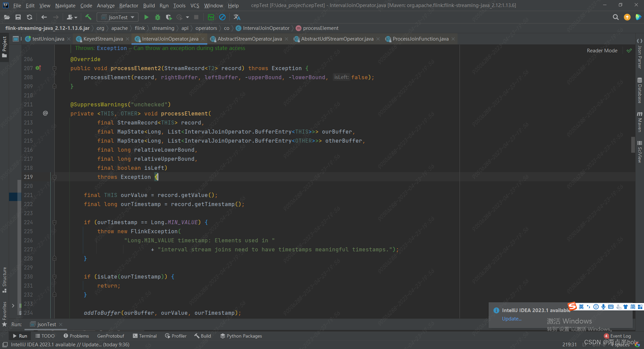Run jsonTest with the green play icon
Screen dimensions: 644x349
point(146,17)
